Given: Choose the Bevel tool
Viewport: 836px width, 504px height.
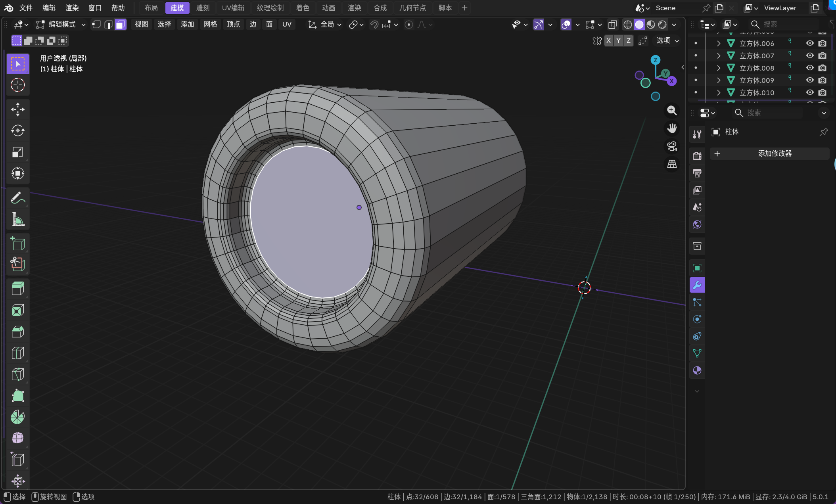Looking at the screenshot, I should (17, 332).
